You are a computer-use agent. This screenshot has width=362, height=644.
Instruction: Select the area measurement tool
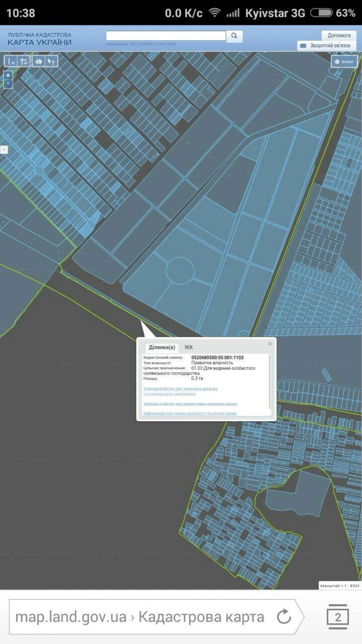click(x=24, y=61)
